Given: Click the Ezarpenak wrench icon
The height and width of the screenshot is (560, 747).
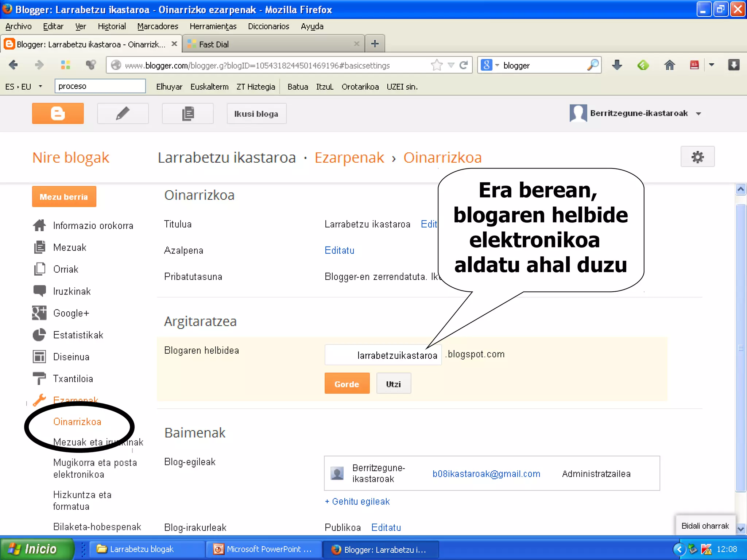Looking at the screenshot, I should coord(39,400).
